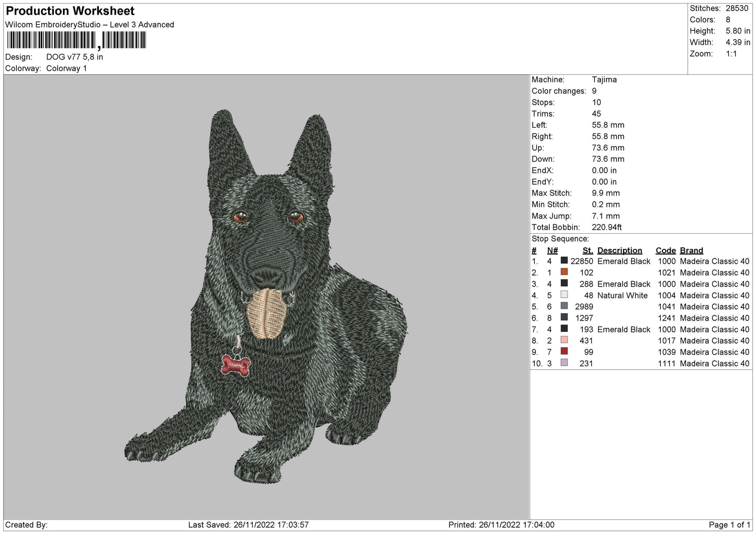Click the Trims value 45

pos(597,114)
